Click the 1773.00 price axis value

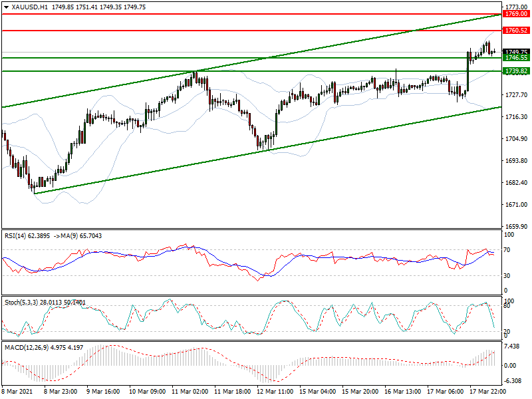coord(517,7)
